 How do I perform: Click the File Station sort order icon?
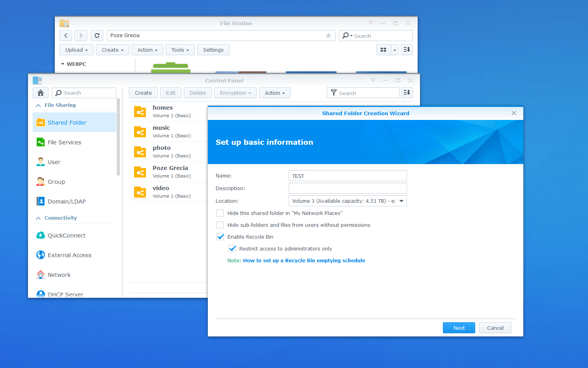[x=407, y=50]
